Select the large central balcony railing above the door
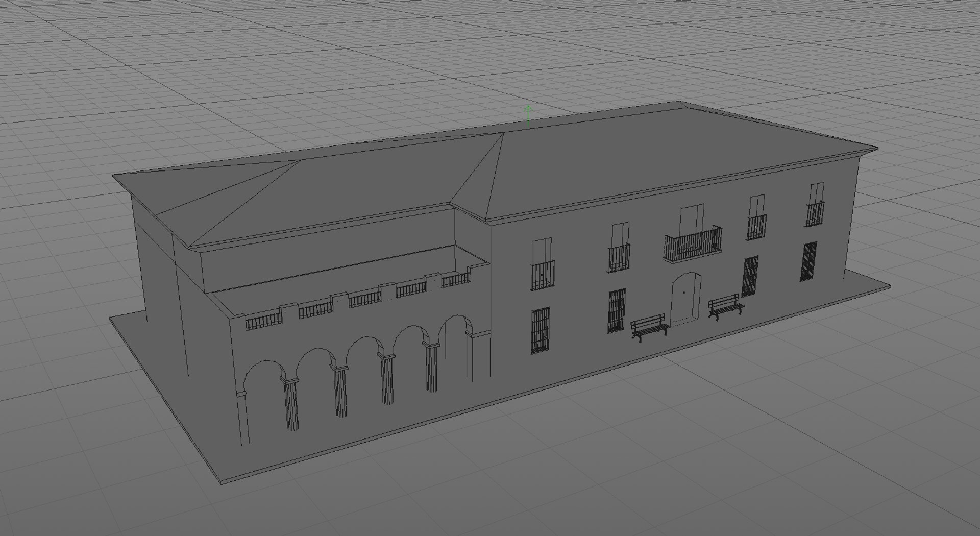This screenshot has height=536, width=980. tap(693, 243)
